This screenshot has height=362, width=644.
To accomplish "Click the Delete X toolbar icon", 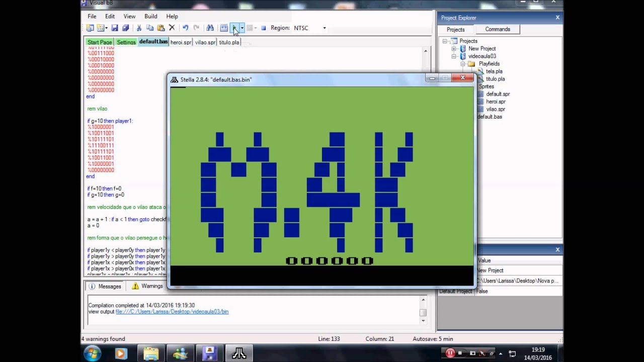I will click(172, 28).
